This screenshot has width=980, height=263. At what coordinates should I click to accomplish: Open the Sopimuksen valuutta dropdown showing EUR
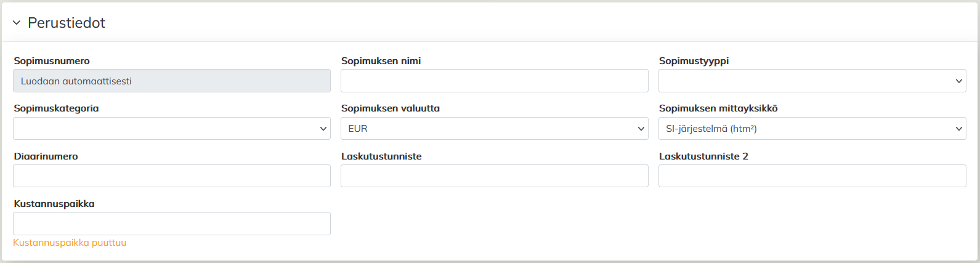[x=494, y=129]
